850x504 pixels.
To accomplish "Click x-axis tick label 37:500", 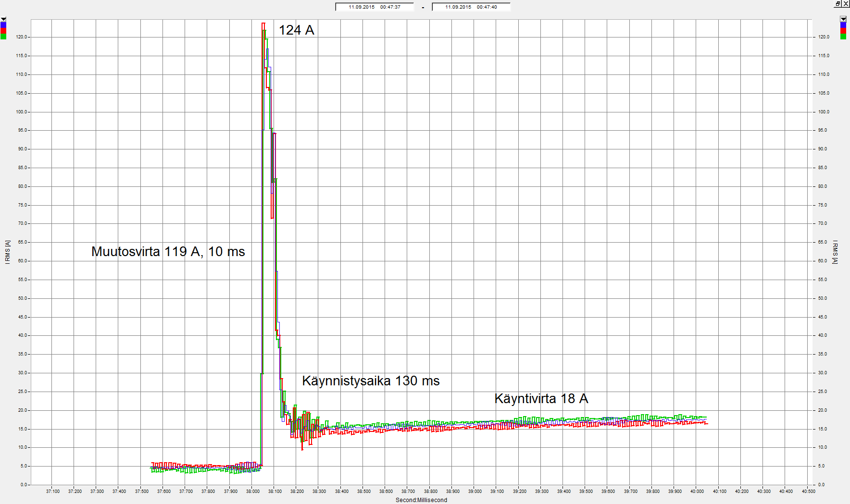I will (142, 492).
